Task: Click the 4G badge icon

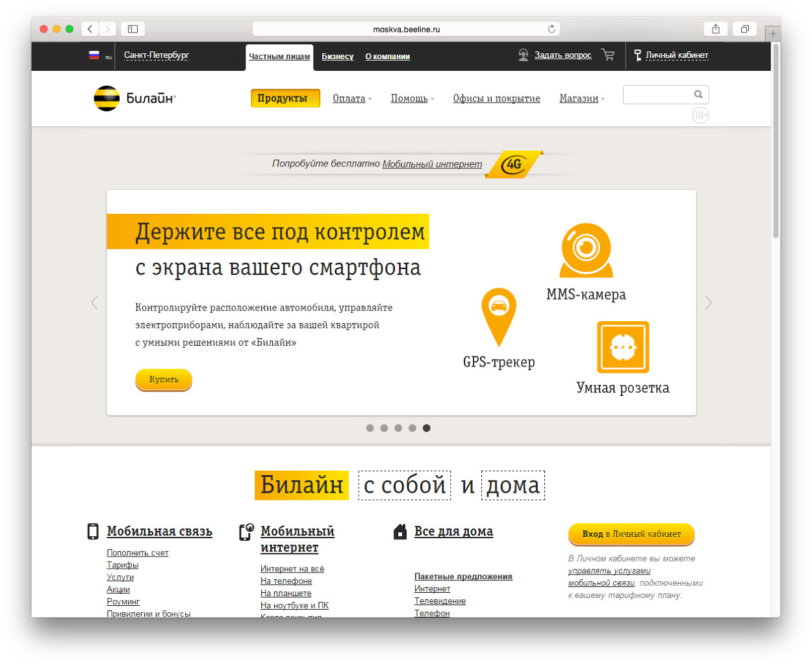Action: click(x=514, y=164)
